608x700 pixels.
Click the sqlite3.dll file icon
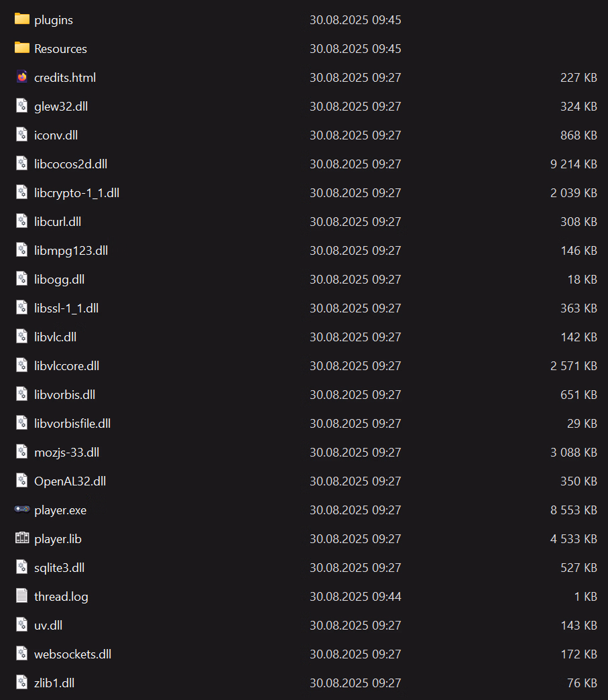22,567
